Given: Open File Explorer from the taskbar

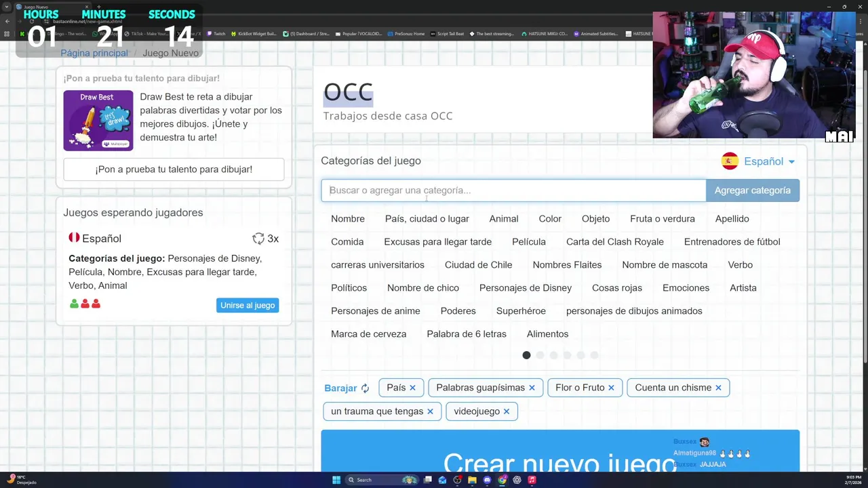Looking at the screenshot, I should point(472,480).
